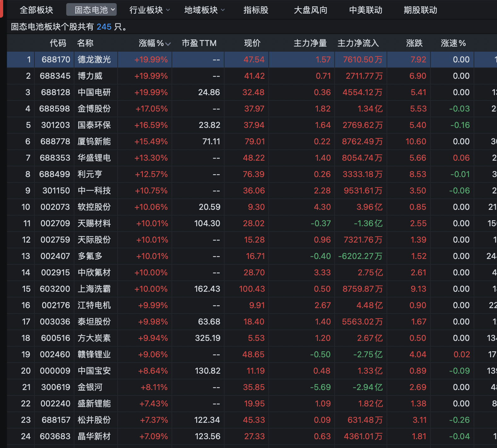The image size is (497, 448).
Task: Select stock name 金博股份
Action: [94, 109]
